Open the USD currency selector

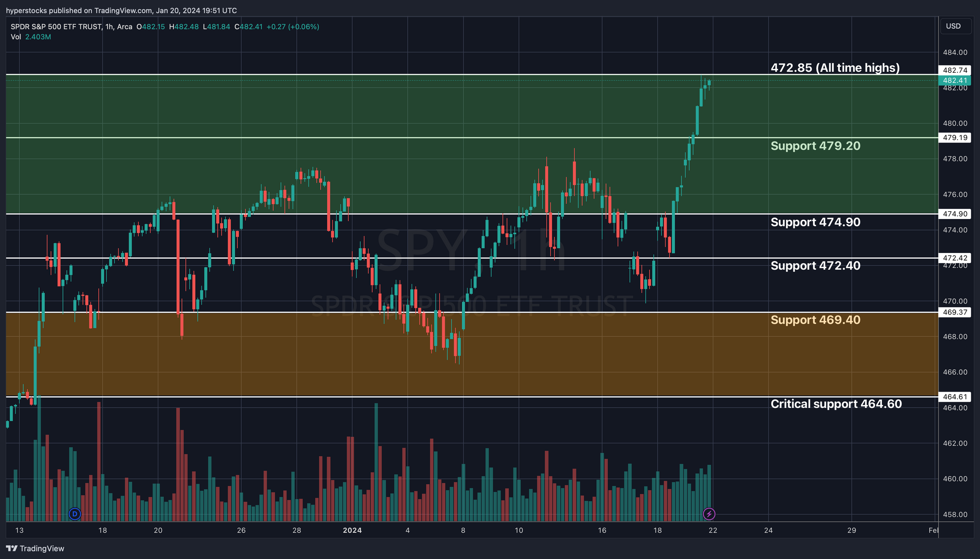pos(956,26)
